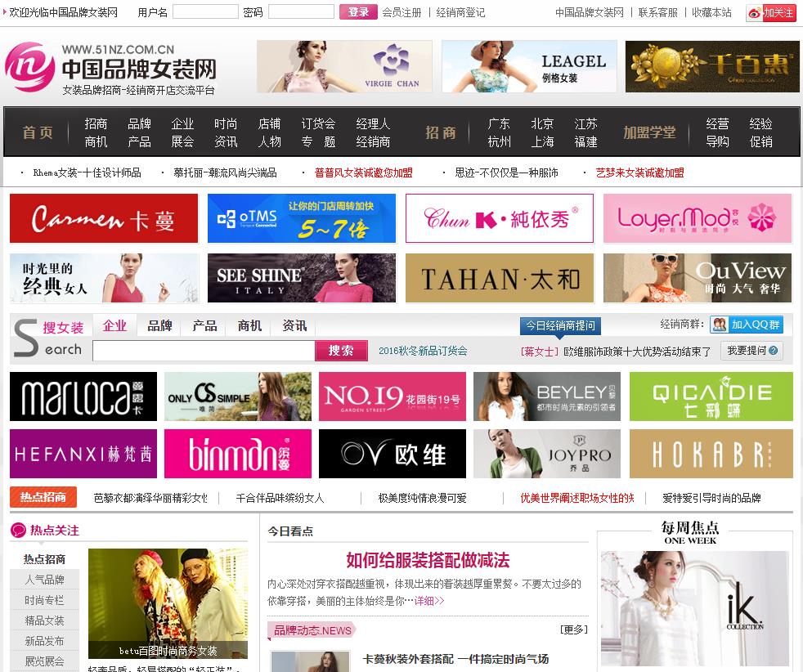Open the binman pink tile

[x=238, y=454]
